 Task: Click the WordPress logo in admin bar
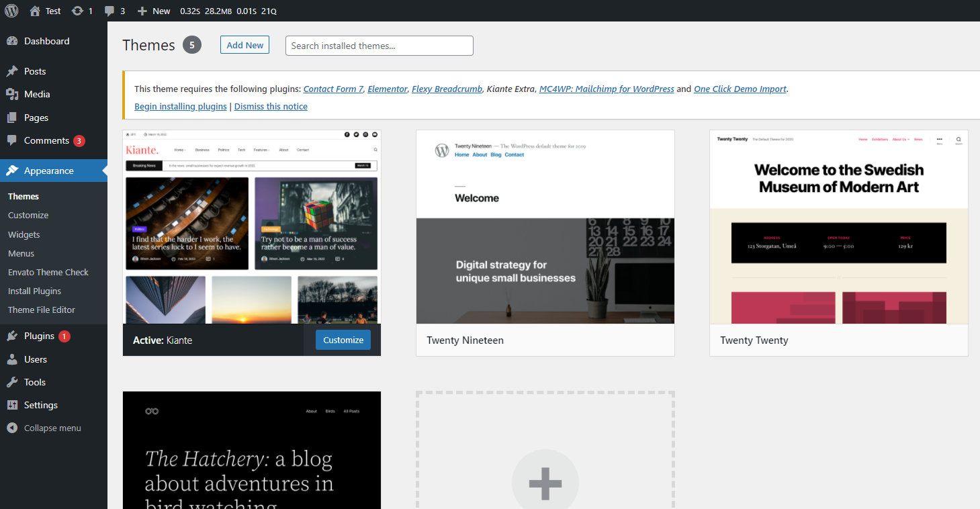pyautogui.click(x=11, y=11)
